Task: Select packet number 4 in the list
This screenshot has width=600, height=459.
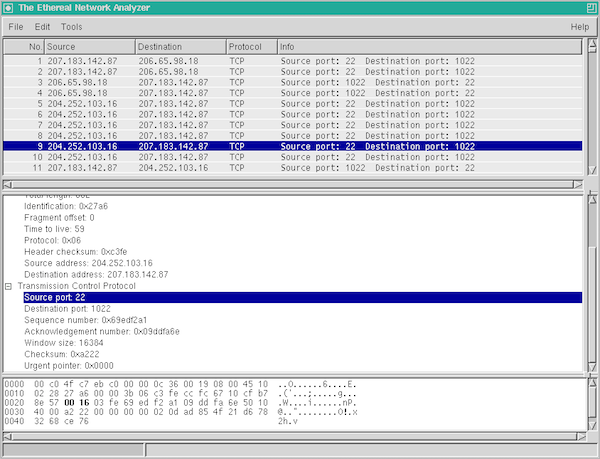Action: pos(293,93)
